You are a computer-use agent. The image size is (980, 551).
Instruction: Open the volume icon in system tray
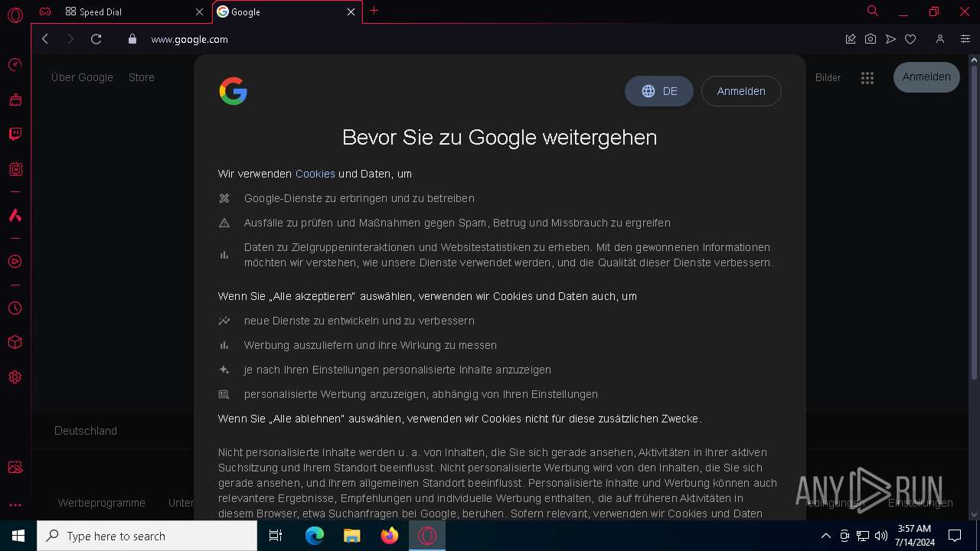click(881, 536)
